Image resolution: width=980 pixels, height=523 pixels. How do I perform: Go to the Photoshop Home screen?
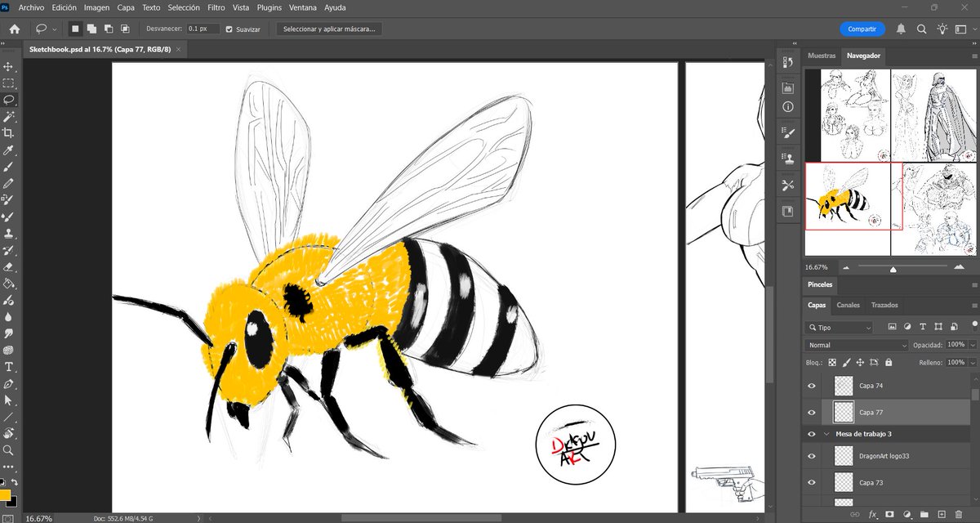(14, 29)
